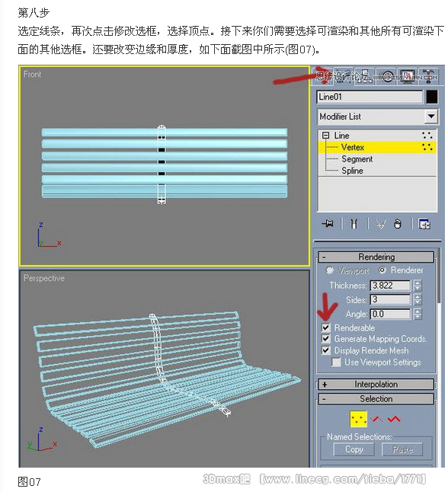Screen dimensions: 448x492
Task: Click the Paste named selections button
Action: point(402,449)
